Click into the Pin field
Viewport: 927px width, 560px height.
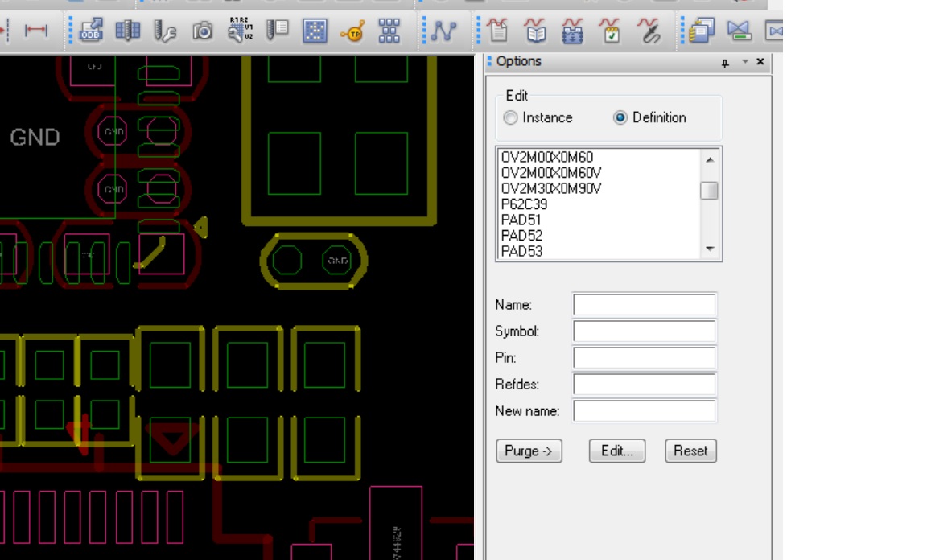pos(645,358)
